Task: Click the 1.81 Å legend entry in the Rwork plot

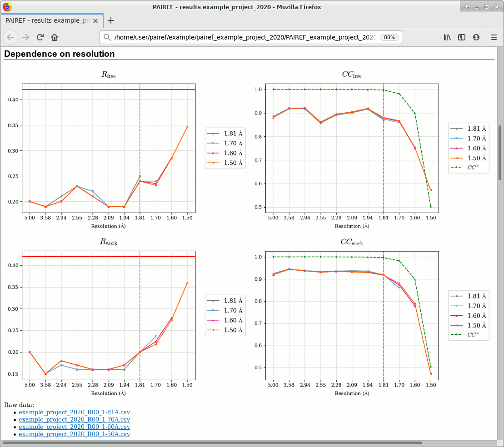Action: coord(225,300)
